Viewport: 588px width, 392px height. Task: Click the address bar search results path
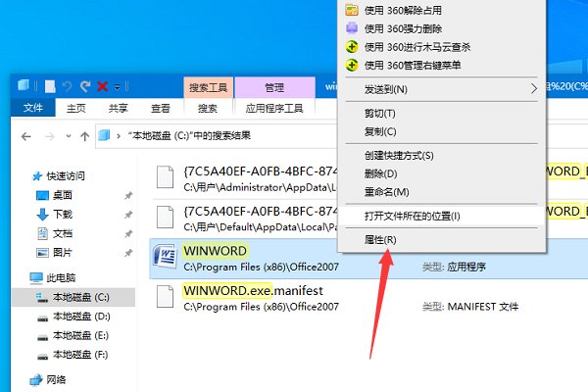(x=189, y=135)
